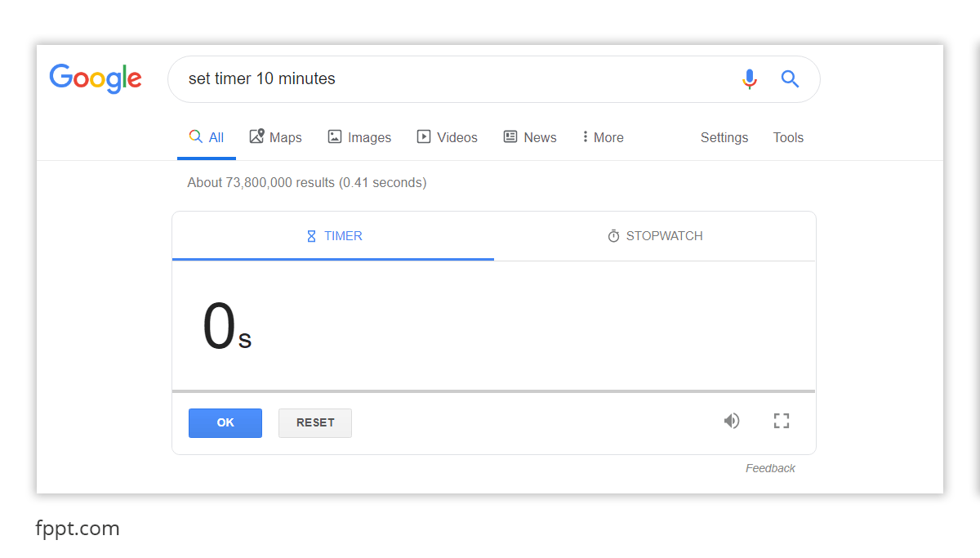This screenshot has height=558, width=980.
Task: Go to Videos search results
Action: click(448, 137)
